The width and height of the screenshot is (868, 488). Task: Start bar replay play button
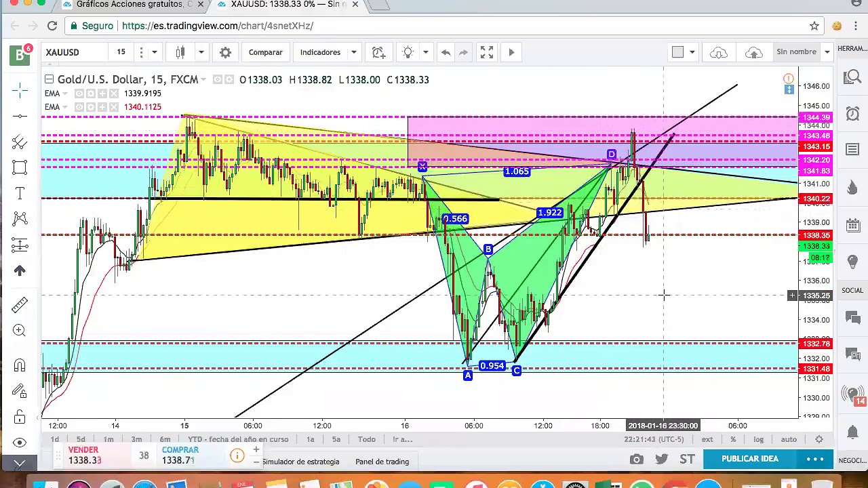[x=511, y=52]
